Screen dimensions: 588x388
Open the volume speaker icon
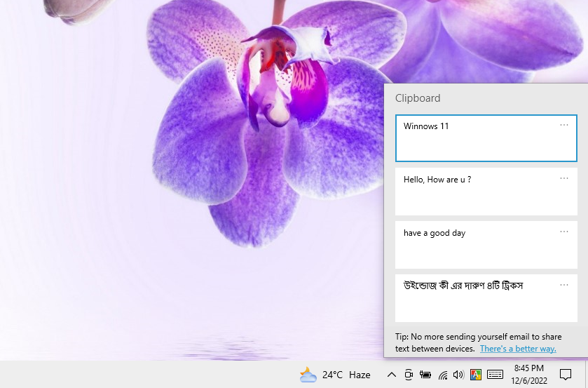click(458, 375)
